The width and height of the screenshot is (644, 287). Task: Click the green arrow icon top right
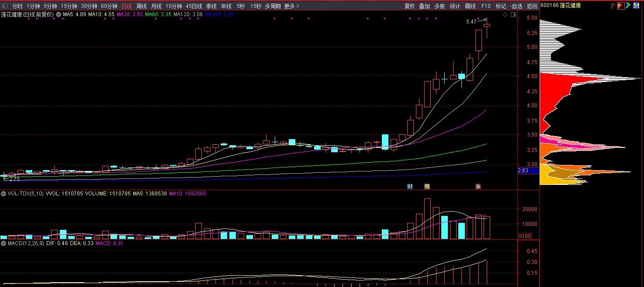click(628, 6)
